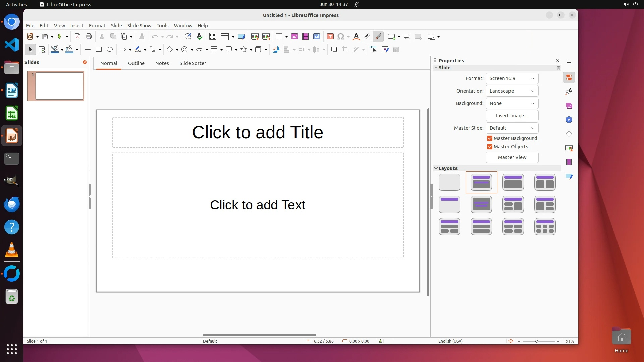The width and height of the screenshot is (644, 362).
Task: Adjust the zoom slider in status bar
Action: point(537,341)
